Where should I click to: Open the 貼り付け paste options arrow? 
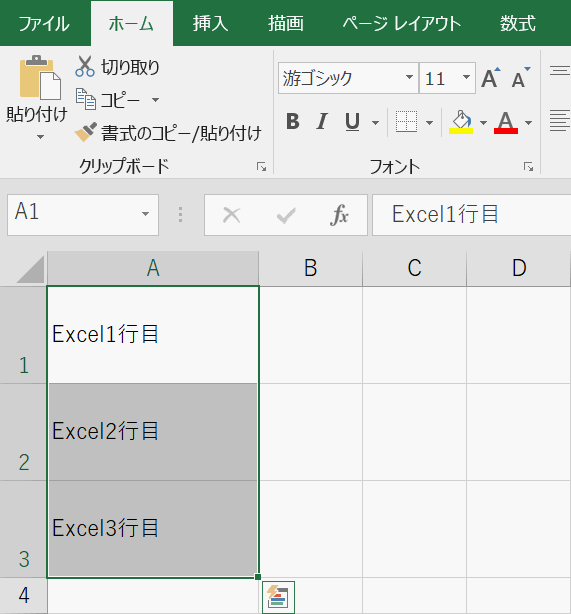point(40,137)
